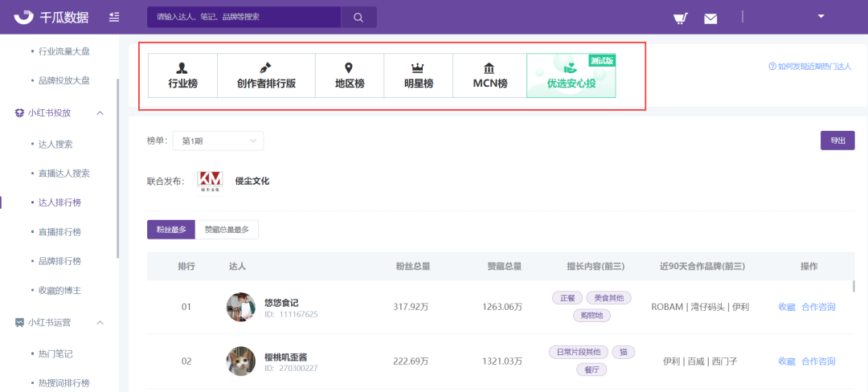This screenshot has width=868, height=392.
Task: Click the 千瓜数据 logo icon
Action: pyautogui.click(x=24, y=17)
